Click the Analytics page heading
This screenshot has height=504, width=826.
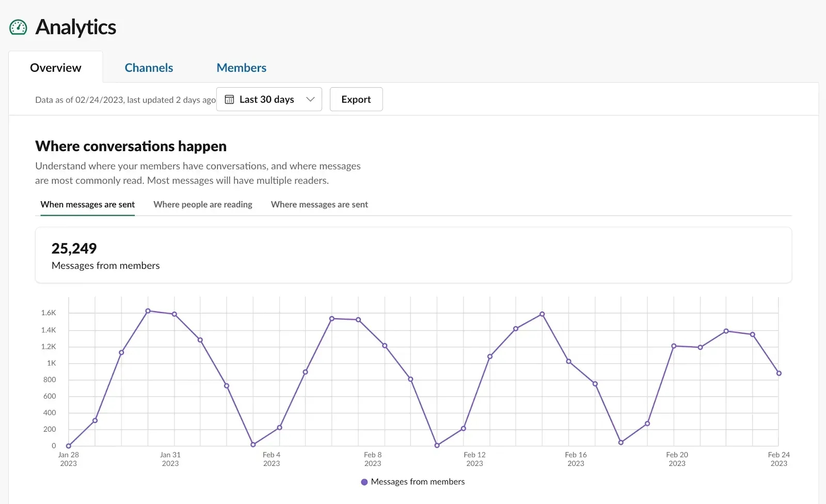tap(76, 27)
